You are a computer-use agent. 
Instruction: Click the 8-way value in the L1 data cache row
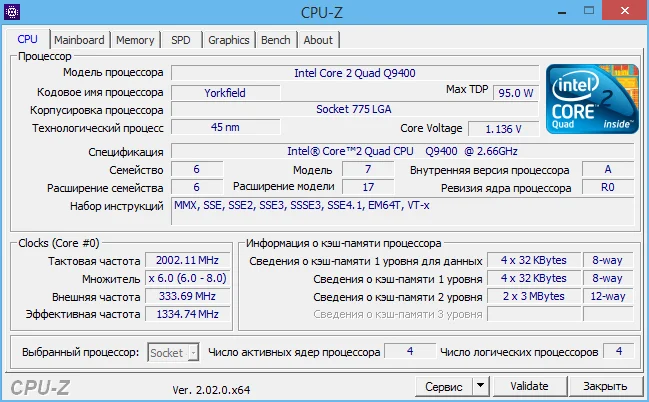pyautogui.click(x=608, y=260)
